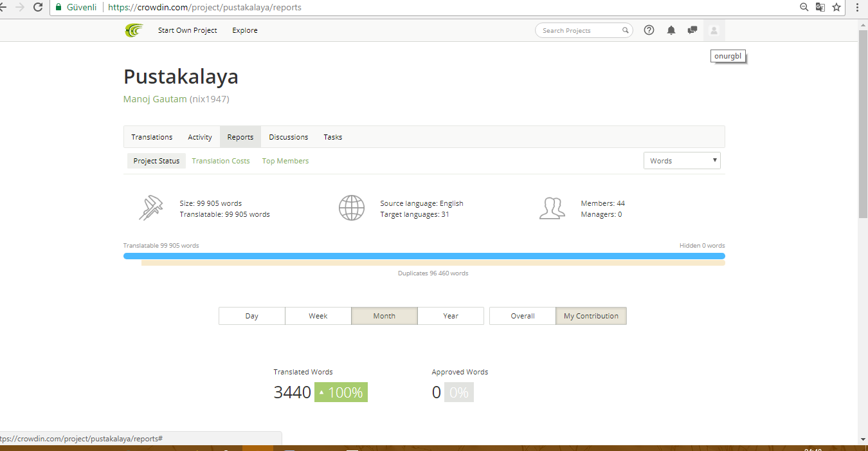
Task: Click the scrollbar down arrow
Action: point(863,439)
